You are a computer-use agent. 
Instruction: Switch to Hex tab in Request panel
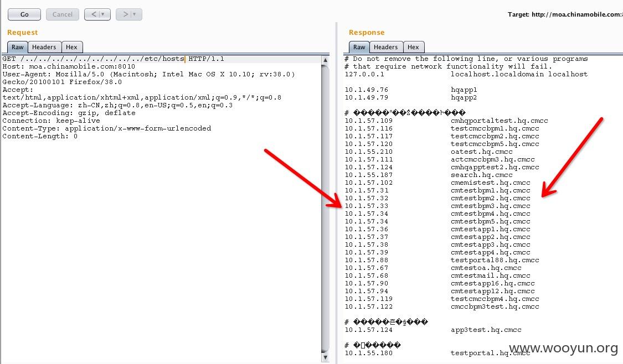[x=71, y=47]
